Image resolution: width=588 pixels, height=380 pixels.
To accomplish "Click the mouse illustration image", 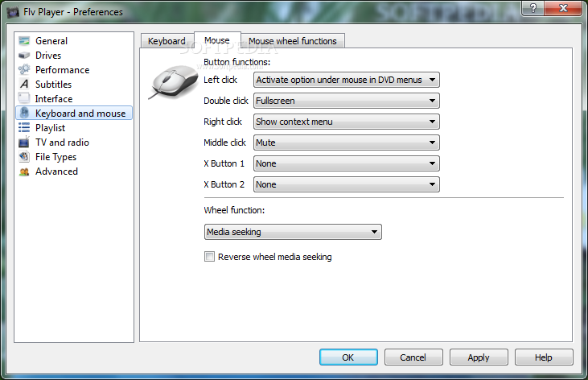I will pos(174,81).
